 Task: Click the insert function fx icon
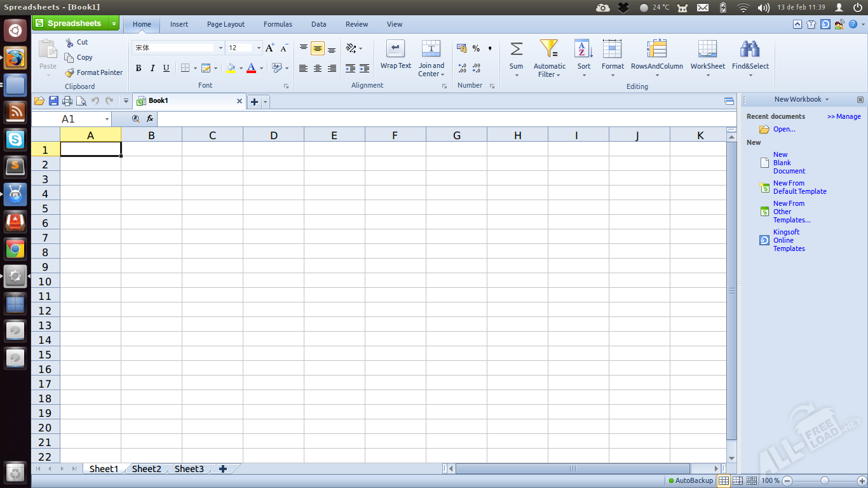[x=150, y=119]
